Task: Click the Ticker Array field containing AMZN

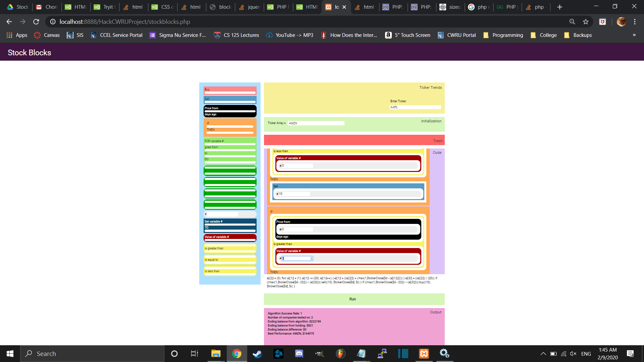Action: 316,123
